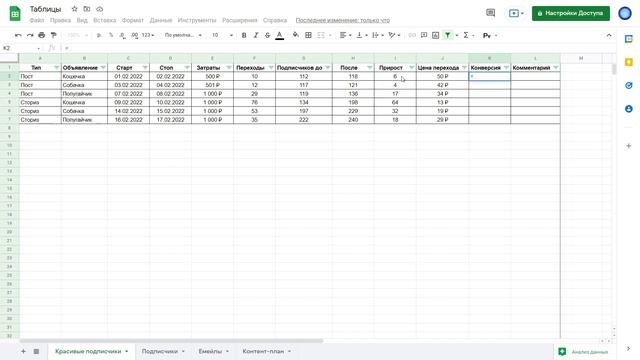Open the Последнее изменение link
Image resolution: width=640 pixels, height=360 pixels.
pyautogui.click(x=342, y=20)
